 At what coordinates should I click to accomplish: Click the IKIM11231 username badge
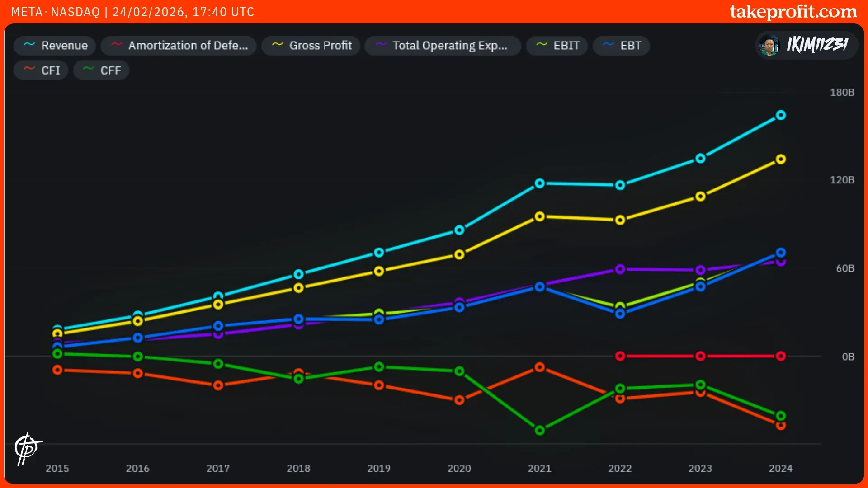pyautogui.click(x=817, y=45)
